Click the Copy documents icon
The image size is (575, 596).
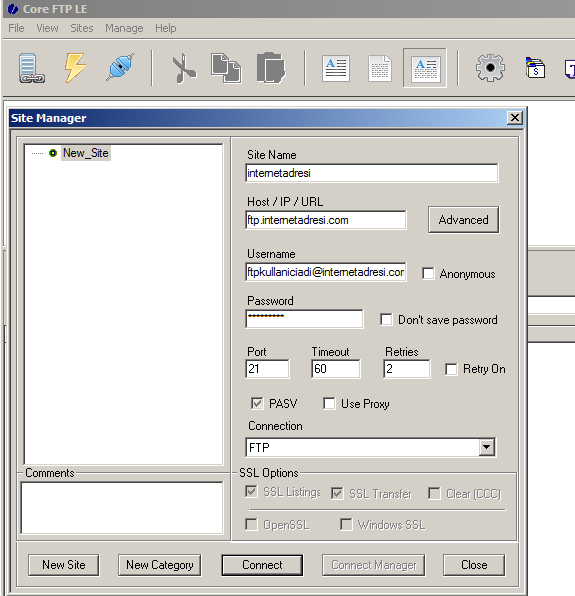[x=226, y=68]
